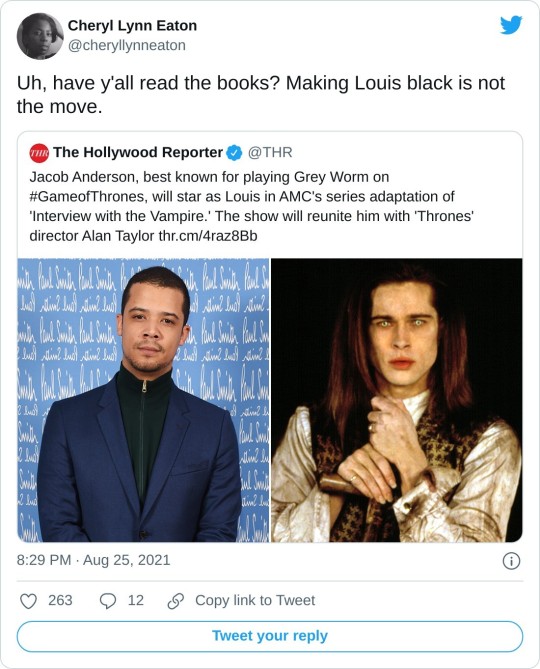Click the Tweet your reply button

(270, 636)
